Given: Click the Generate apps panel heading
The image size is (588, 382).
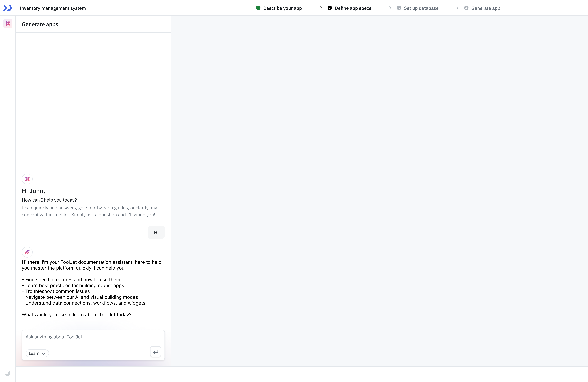Looking at the screenshot, I should (x=40, y=24).
